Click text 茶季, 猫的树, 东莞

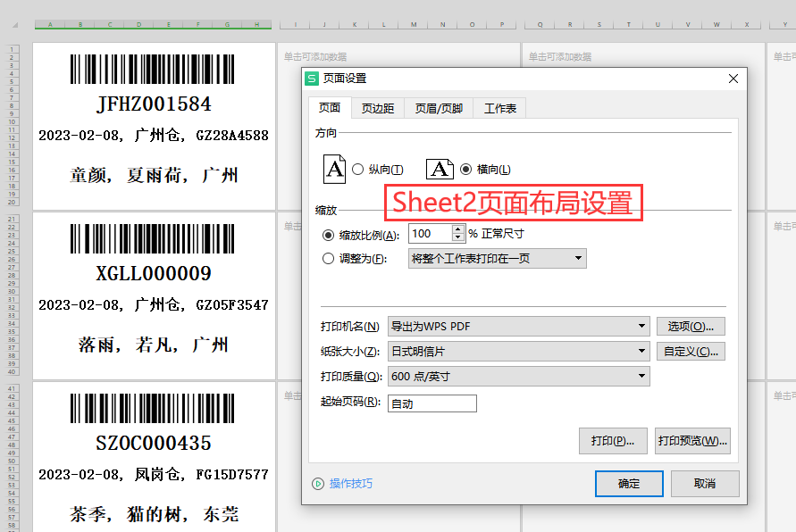[154, 515]
